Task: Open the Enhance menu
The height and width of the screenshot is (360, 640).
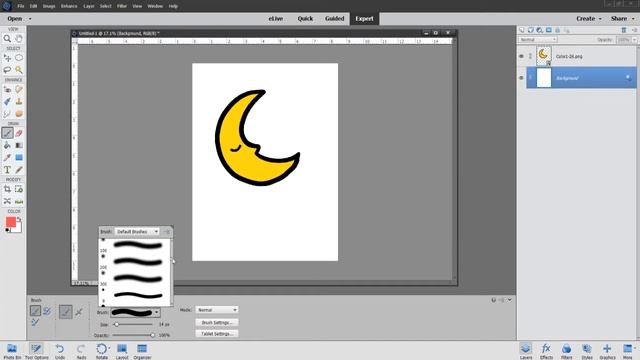Action: coord(69,6)
